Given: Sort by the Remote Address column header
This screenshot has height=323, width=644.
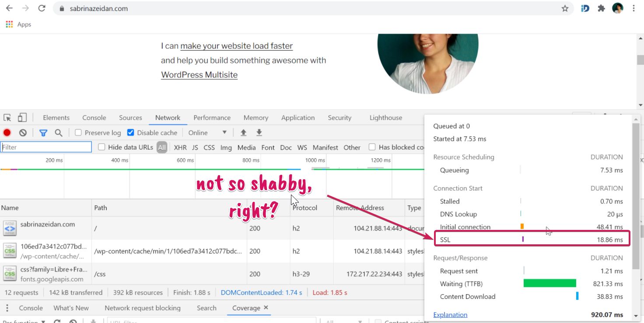Looking at the screenshot, I should (369, 208).
